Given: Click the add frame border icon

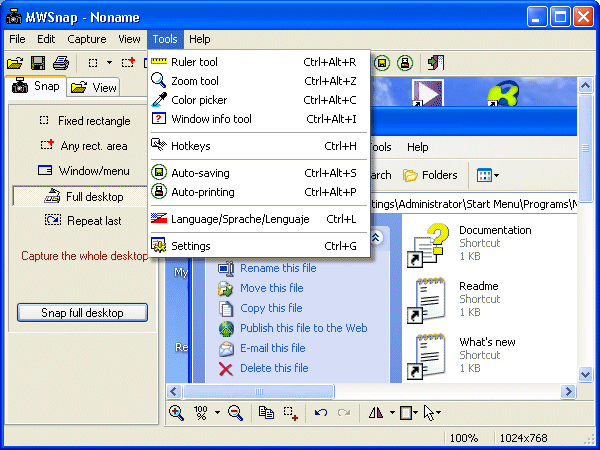Looking at the screenshot, I should tap(406, 413).
